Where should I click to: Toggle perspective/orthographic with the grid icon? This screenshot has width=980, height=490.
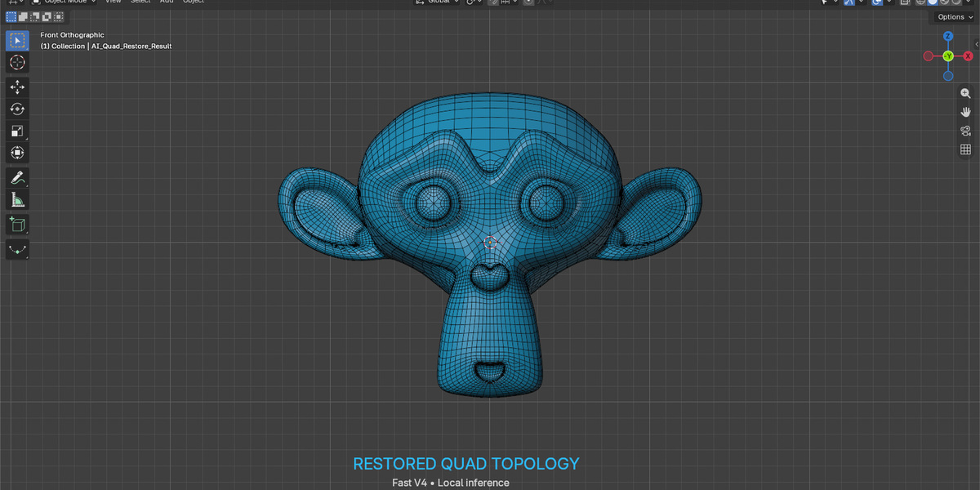(x=965, y=149)
